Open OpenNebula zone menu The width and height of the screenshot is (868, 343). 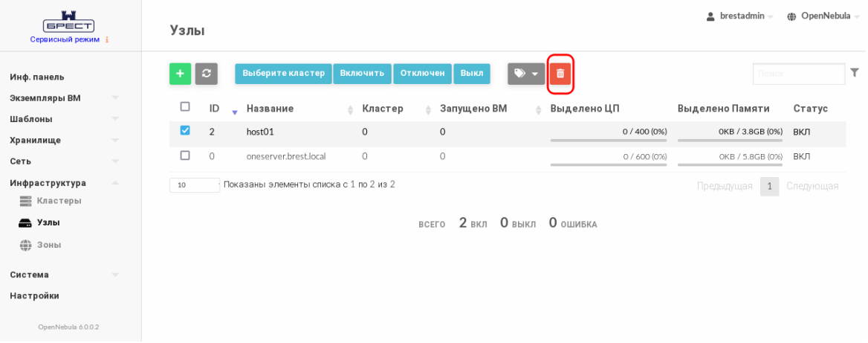[x=823, y=16]
